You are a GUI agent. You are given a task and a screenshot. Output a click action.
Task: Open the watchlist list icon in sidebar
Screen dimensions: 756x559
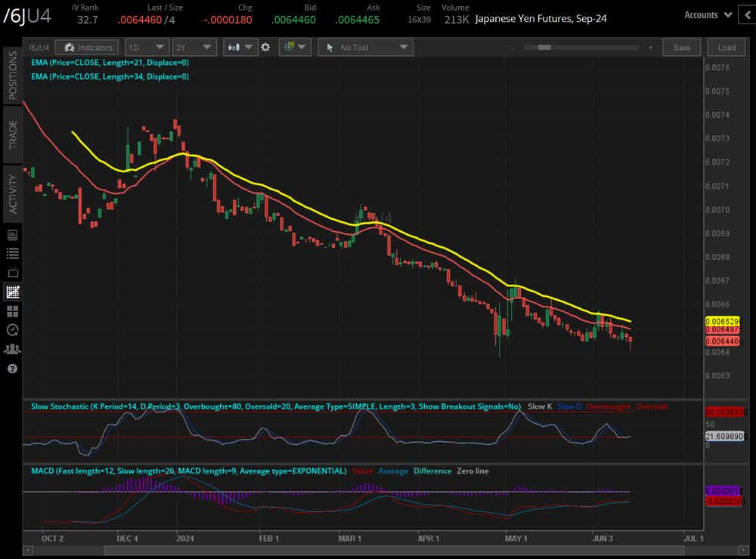click(12, 254)
